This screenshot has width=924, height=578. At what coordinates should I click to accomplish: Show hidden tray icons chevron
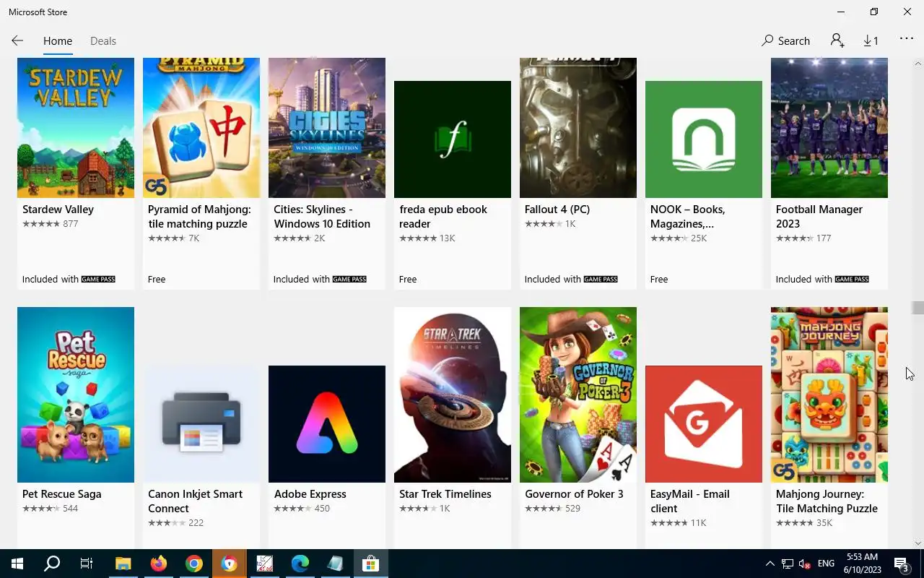pos(770,564)
